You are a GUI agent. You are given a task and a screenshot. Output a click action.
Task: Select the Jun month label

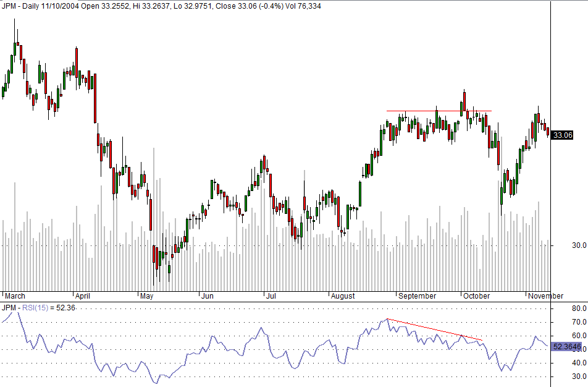(x=208, y=296)
